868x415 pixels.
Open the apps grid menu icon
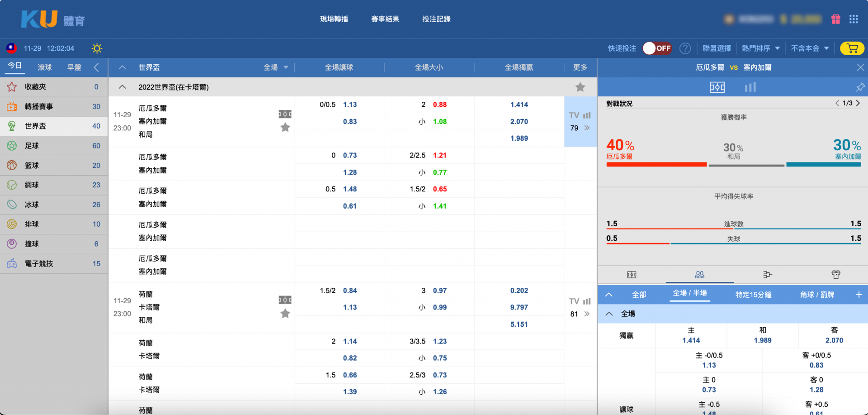tap(854, 19)
